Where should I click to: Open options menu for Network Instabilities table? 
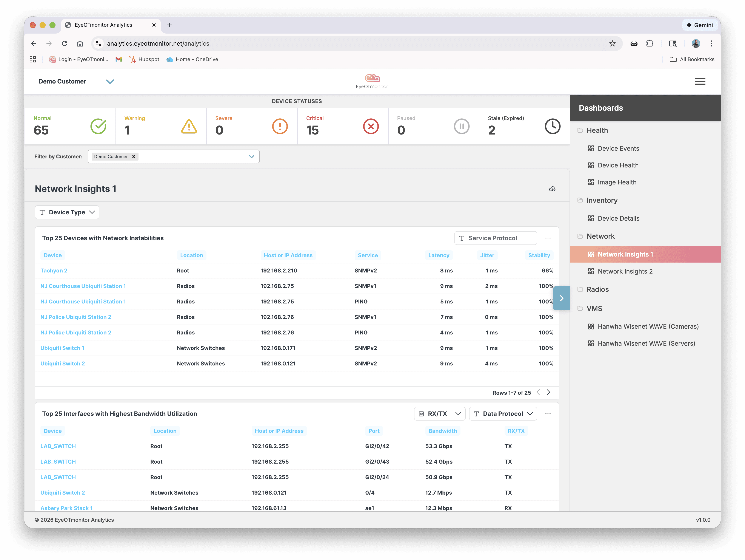coord(548,238)
